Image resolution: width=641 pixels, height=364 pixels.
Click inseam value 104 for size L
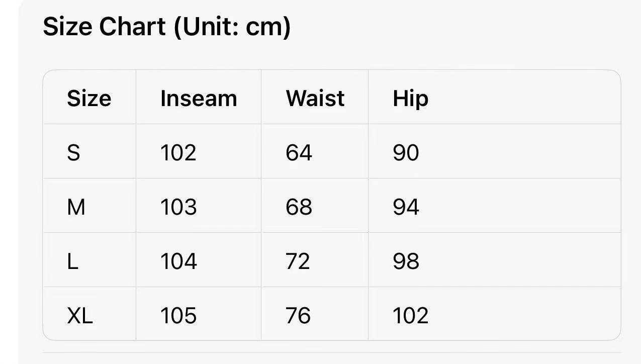coord(178,261)
